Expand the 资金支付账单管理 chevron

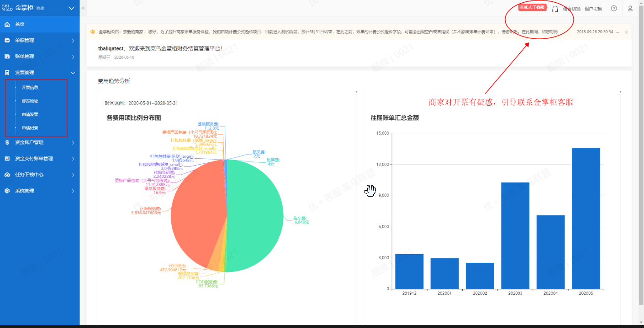click(73, 159)
